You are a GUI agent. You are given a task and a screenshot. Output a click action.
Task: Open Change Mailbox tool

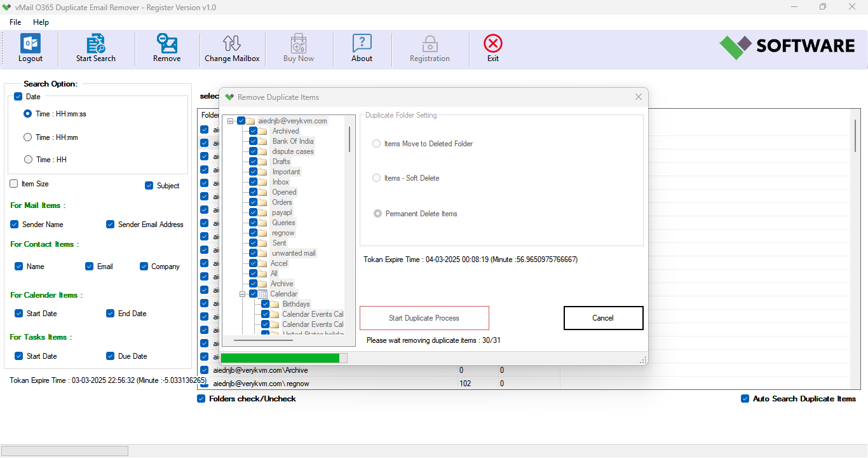coord(232,43)
